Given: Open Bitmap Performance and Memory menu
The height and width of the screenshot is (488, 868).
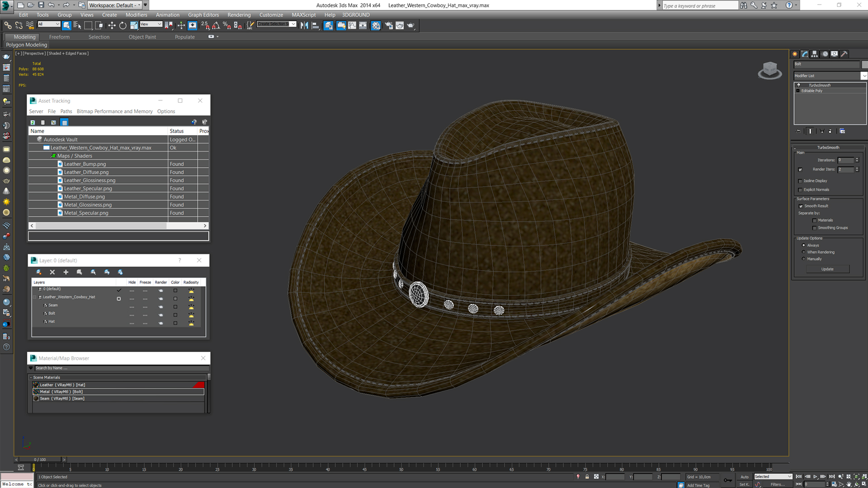Looking at the screenshot, I should pyautogui.click(x=114, y=112).
